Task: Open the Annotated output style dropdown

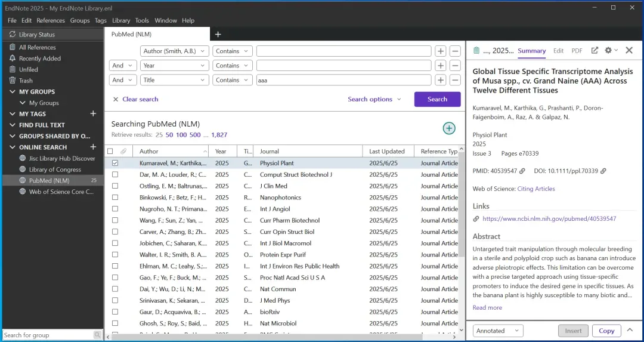Action: click(498, 331)
